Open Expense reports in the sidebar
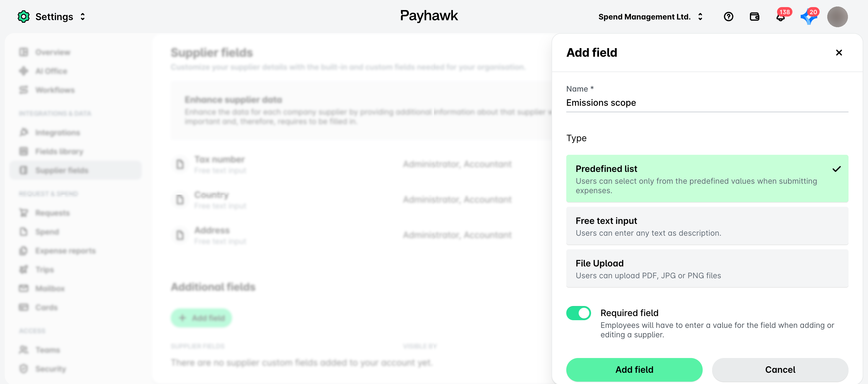The image size is (868, 384). (x=65, y=251)
